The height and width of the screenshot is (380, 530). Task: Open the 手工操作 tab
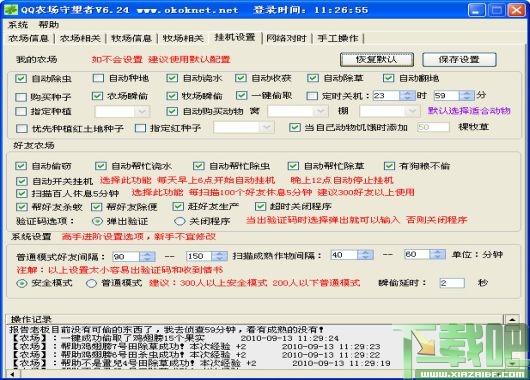tap(338, 39)
